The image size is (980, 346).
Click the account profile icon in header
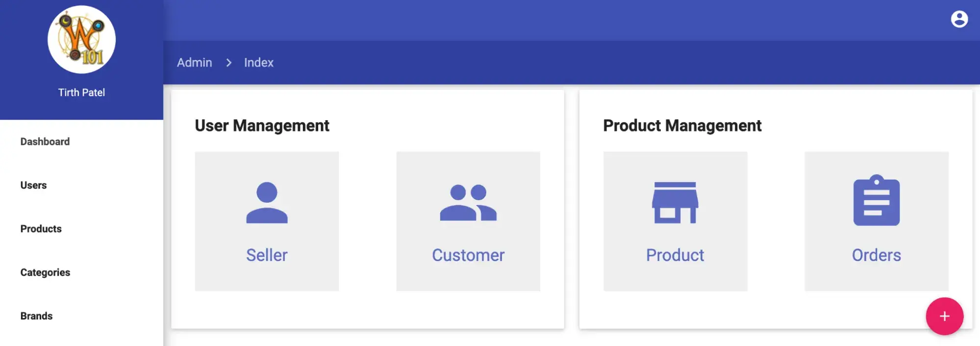[959, 19]
